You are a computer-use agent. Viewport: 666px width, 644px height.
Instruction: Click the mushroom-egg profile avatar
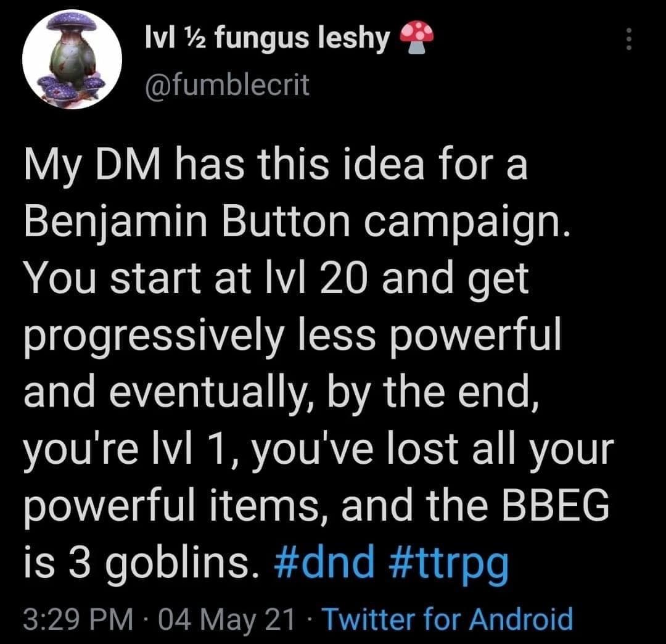(x=72, y=59)
